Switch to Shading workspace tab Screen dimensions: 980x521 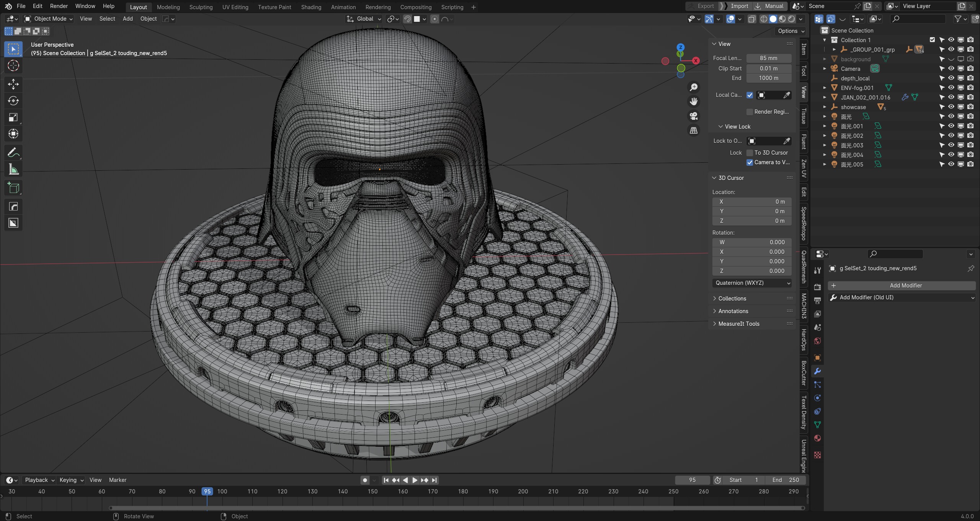[311, 7]
